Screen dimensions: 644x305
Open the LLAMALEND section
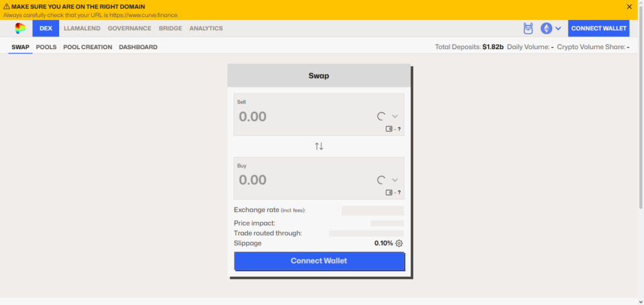point(82,28)
